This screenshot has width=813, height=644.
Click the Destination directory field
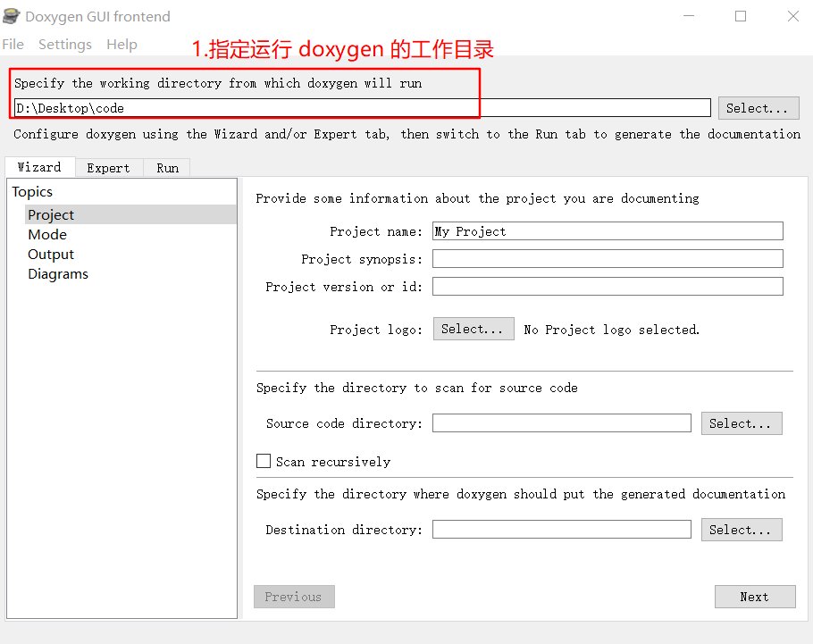click(x=562, y=530)
